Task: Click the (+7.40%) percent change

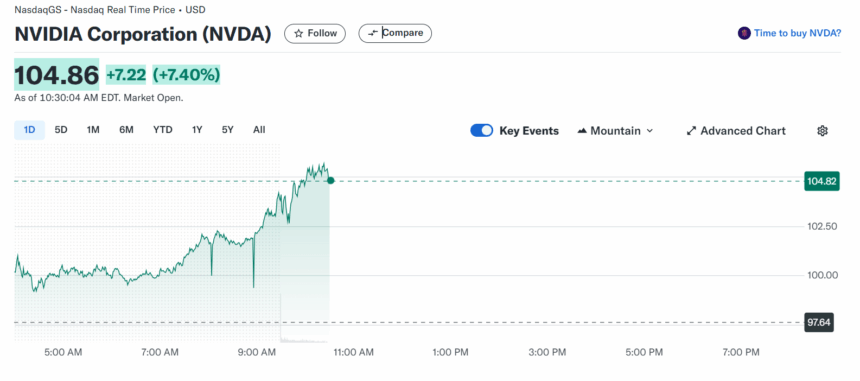Action: click(x=186, y=75)
